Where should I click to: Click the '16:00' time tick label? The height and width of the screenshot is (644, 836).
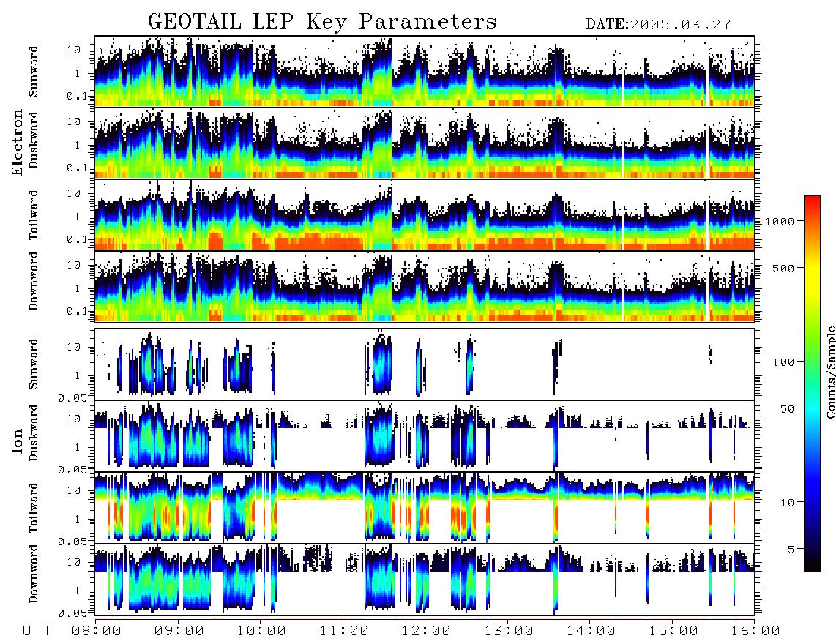coord(755,631)
